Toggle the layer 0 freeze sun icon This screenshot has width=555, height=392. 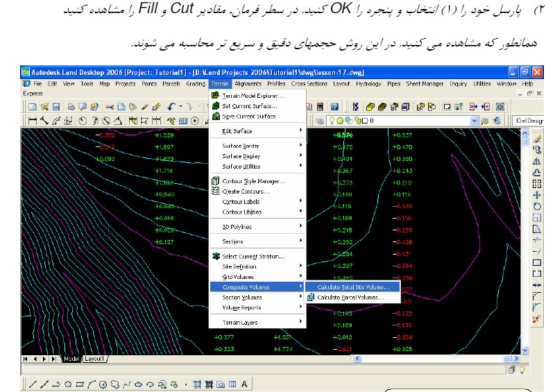tap(340, 121)
